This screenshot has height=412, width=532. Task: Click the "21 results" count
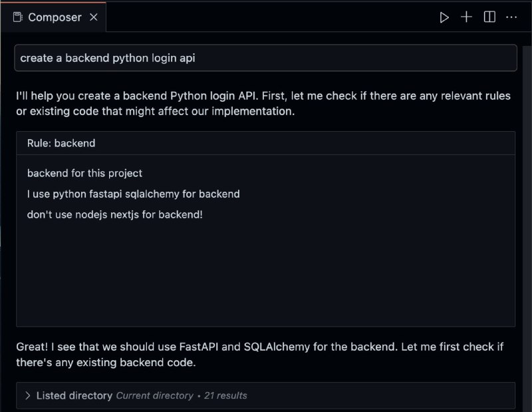(225, 395)
